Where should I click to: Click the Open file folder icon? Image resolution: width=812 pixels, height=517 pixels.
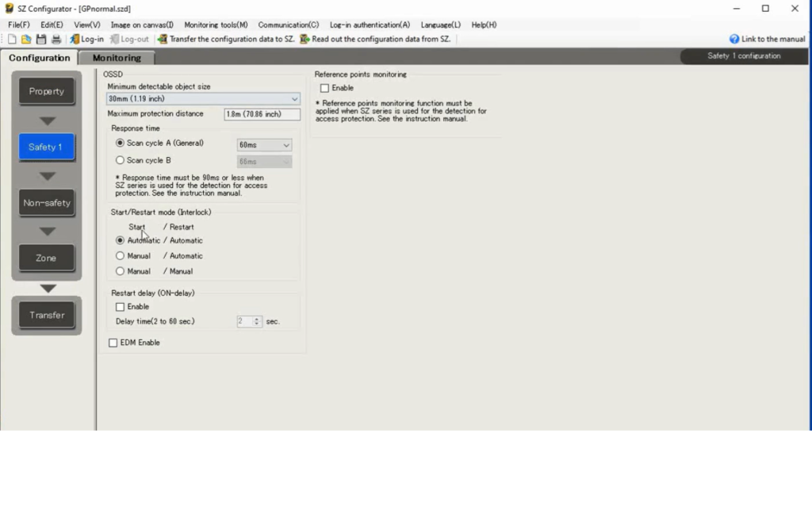click(26, 39)
